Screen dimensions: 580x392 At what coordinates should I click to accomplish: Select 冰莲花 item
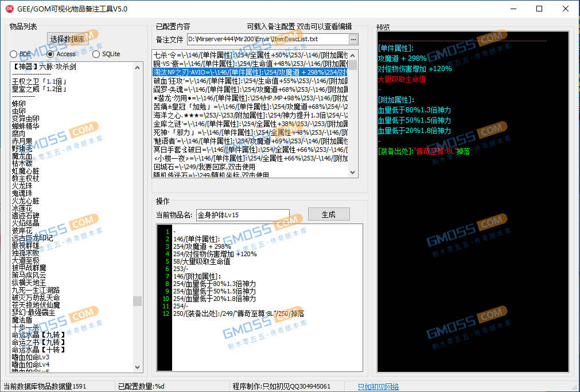click(x=22, y=209)
